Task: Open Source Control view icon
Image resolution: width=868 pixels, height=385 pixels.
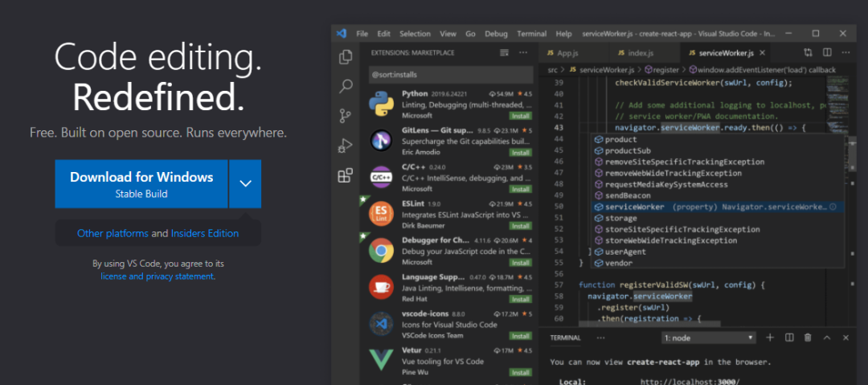Action: 346,116
